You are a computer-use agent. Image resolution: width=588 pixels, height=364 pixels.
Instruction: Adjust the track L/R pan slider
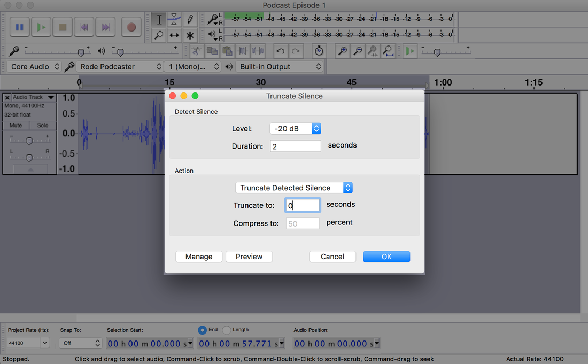tap(29, 158)
